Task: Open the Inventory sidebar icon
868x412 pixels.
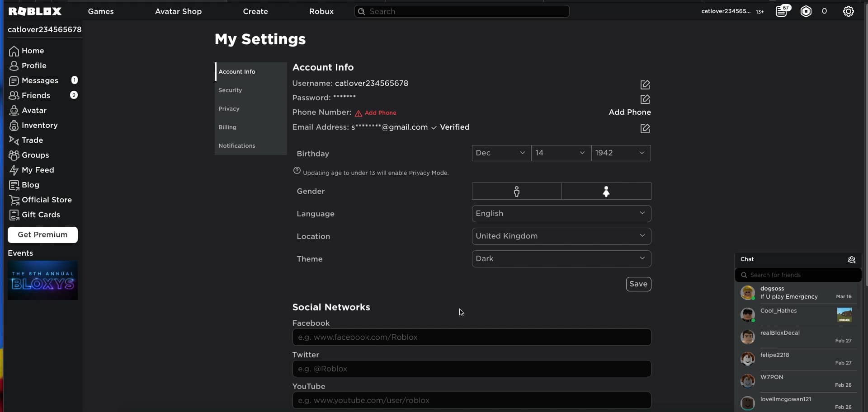Action: [14, 125]
